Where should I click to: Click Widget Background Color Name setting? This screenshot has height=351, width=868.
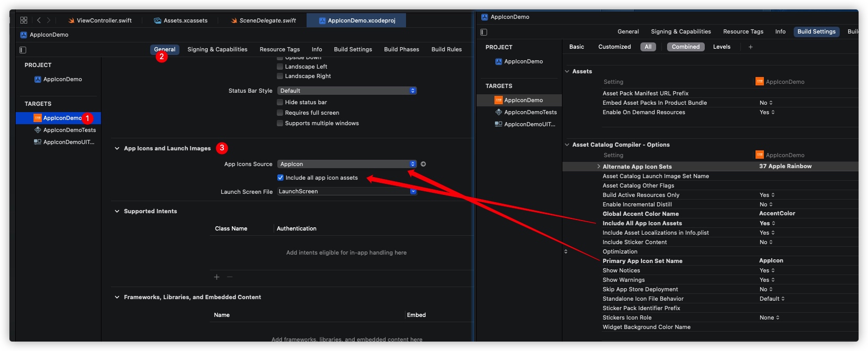coord(647,327)
